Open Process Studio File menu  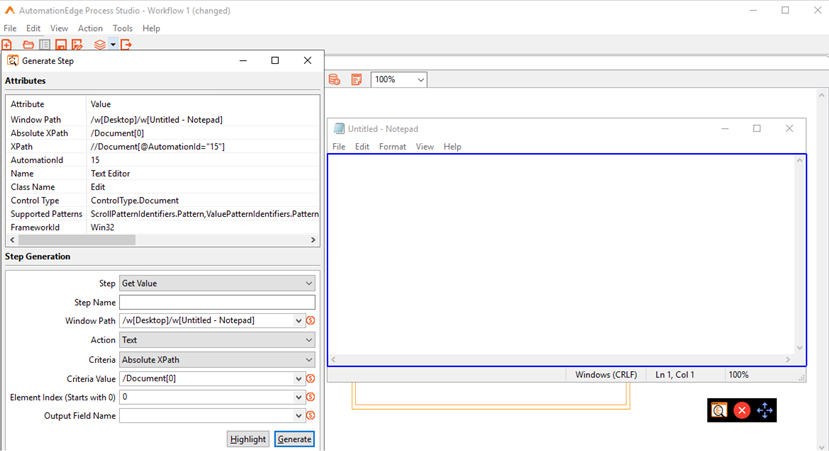[10, 29]
